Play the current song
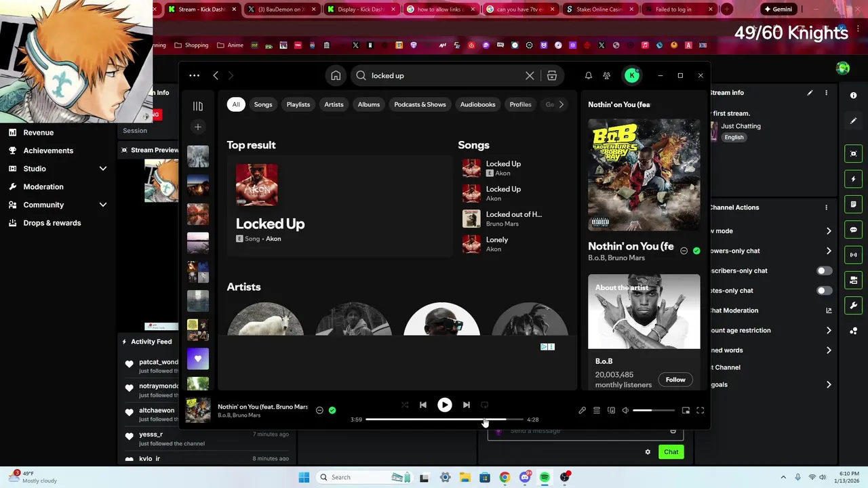The width and height of the screenshot is (868, 488). pos(445,405)
